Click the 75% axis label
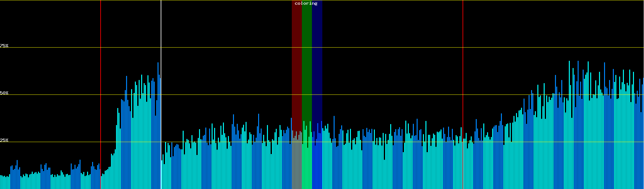Viewport: 644px width, 189px height. coord(4,46)
